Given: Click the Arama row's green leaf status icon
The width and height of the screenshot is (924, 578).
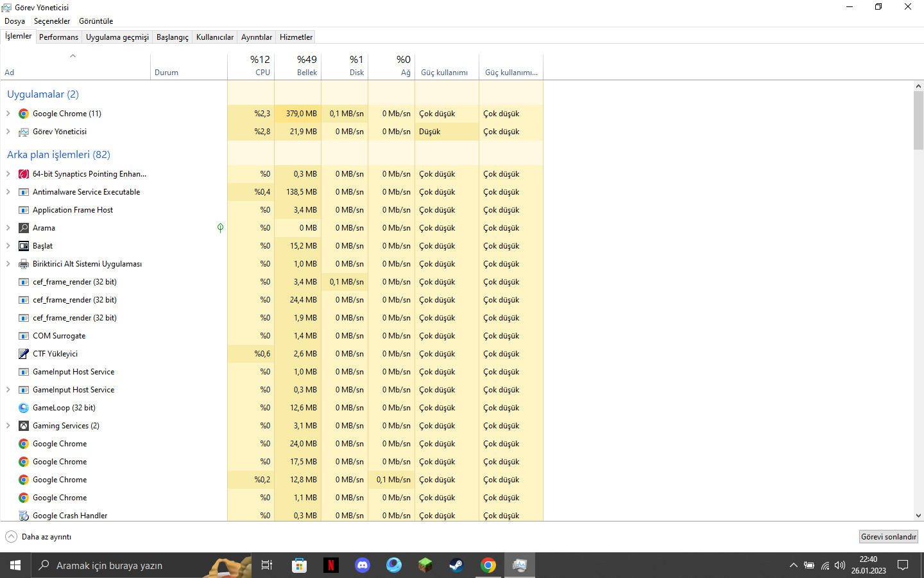Looking at the screenshot, I should [x=220, y=228].
